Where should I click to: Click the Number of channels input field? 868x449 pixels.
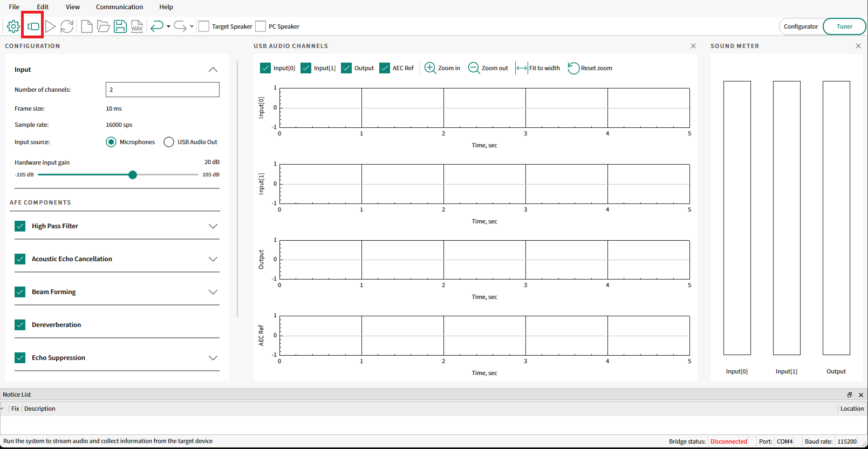162,90
